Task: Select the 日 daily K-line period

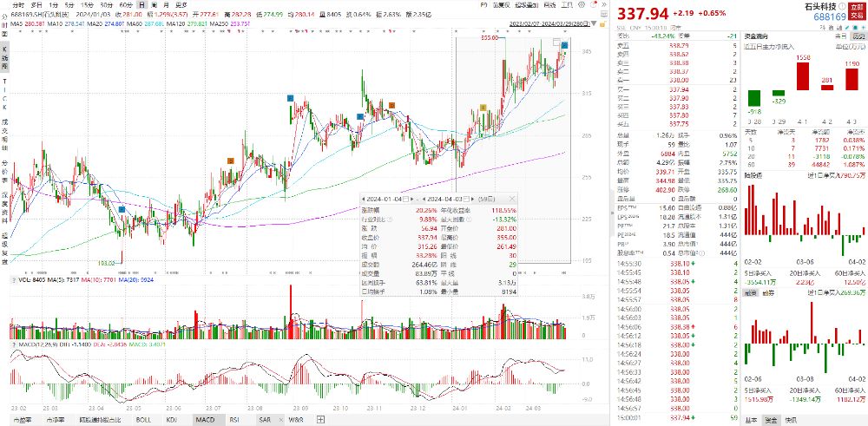Action: 141,4
